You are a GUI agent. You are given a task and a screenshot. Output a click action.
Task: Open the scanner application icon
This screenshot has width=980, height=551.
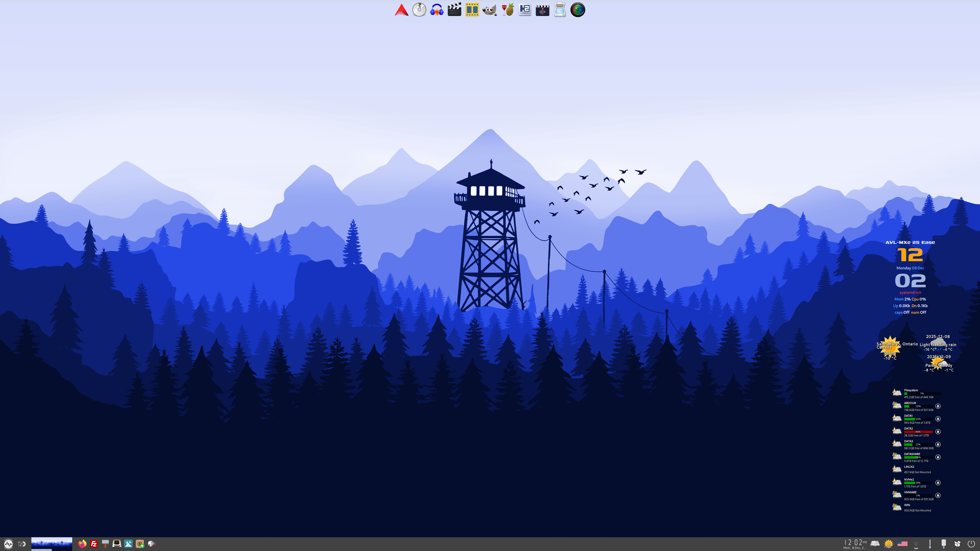560,10
